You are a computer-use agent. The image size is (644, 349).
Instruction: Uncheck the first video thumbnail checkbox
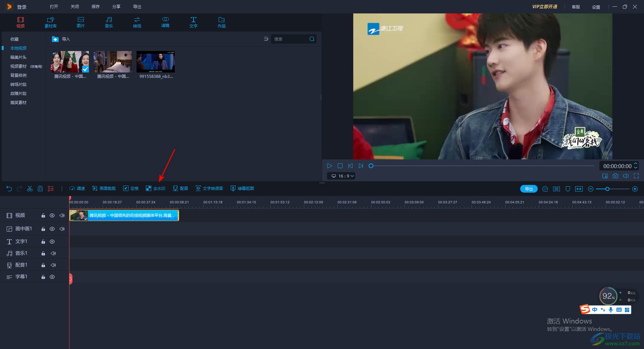pos(86,69)
